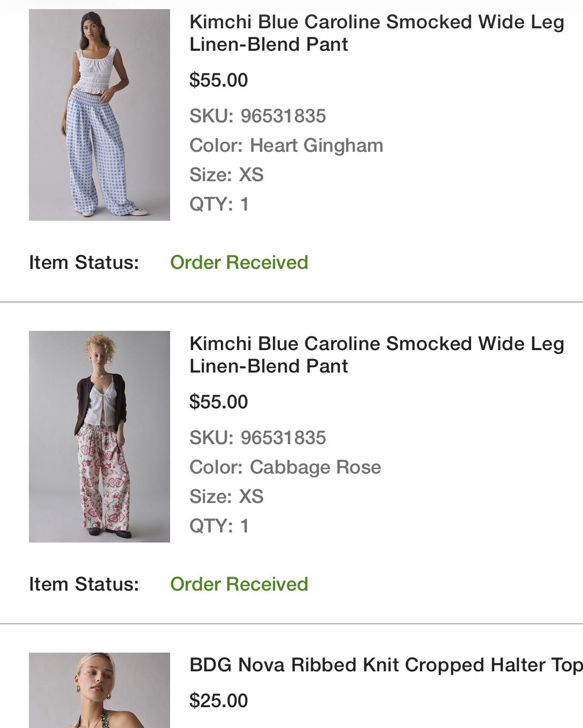Click QTY: 1 for the Cabbage Rose pant
The image size is (583, 728).
[219, 526]
